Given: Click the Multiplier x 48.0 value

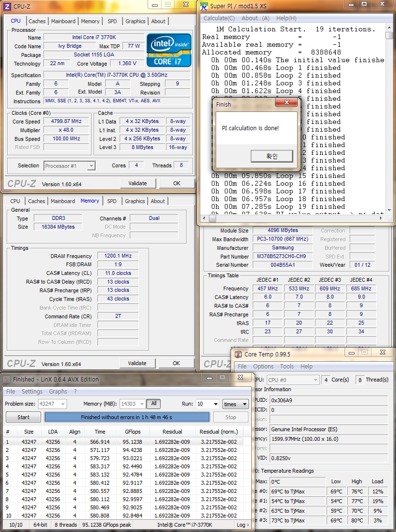Looking at the screenshot, I should pyautogui.click(x=67, y=130).
